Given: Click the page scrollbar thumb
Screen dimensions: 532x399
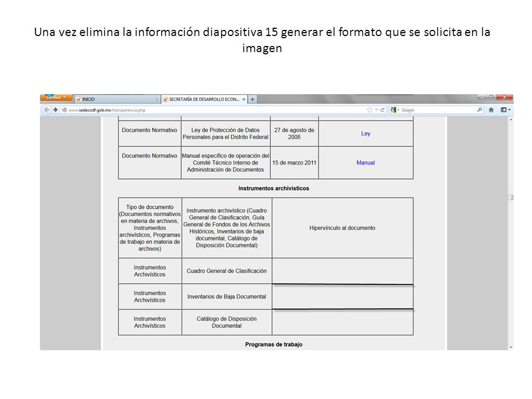Looking at the screenshot, I should coord(510,197).
